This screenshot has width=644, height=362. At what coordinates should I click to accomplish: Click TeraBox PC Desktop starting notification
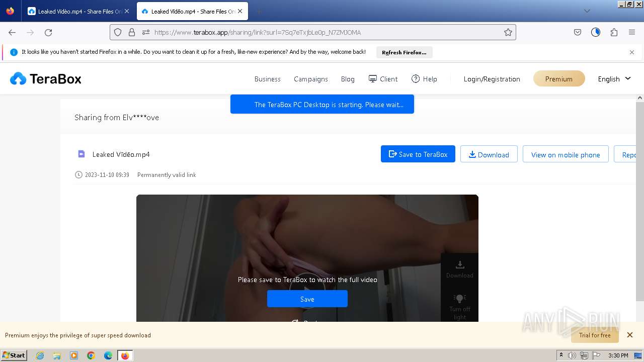tap(322, 104)
